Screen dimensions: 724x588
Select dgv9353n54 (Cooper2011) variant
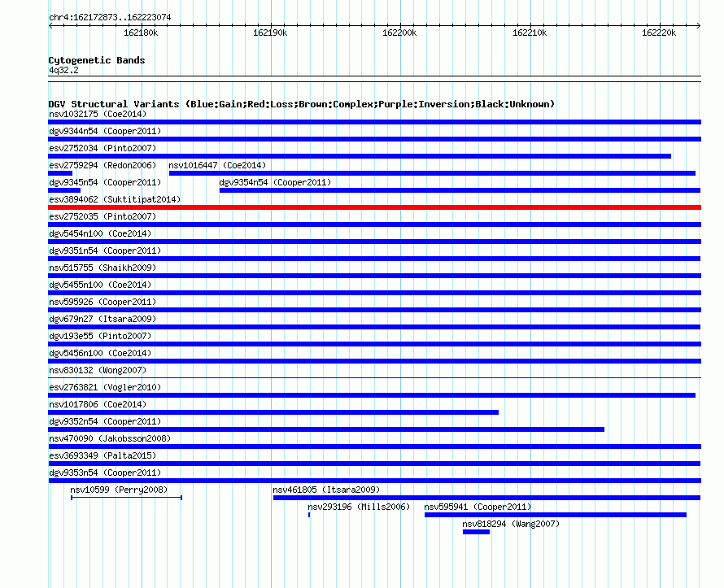tap(374, 481)
